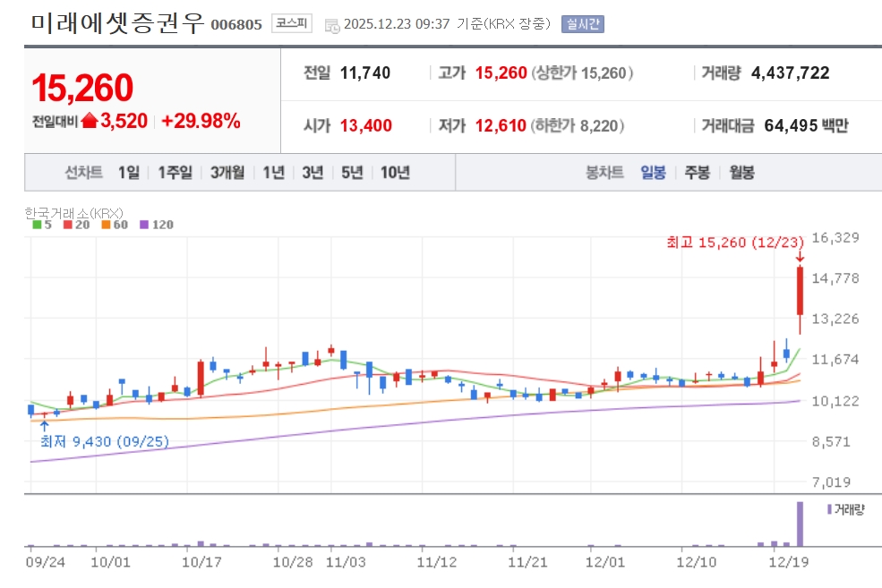Select the 일봉 daily candle chart
This screenshot has height=588, width=882.
653,172
